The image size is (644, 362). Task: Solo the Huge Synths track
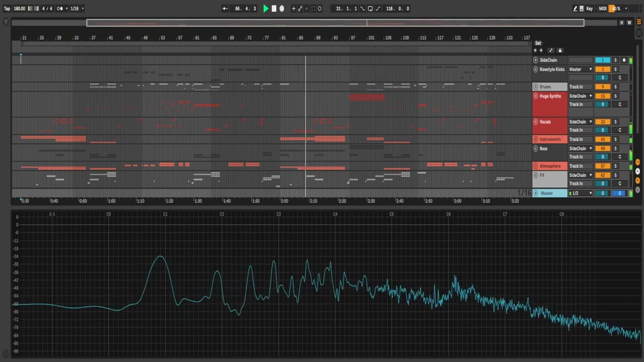[615, 96]
